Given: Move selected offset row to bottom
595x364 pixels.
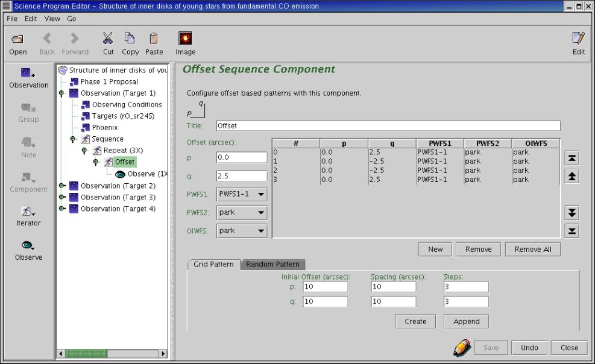Looking at the screenshot, I should coord(572,231).
